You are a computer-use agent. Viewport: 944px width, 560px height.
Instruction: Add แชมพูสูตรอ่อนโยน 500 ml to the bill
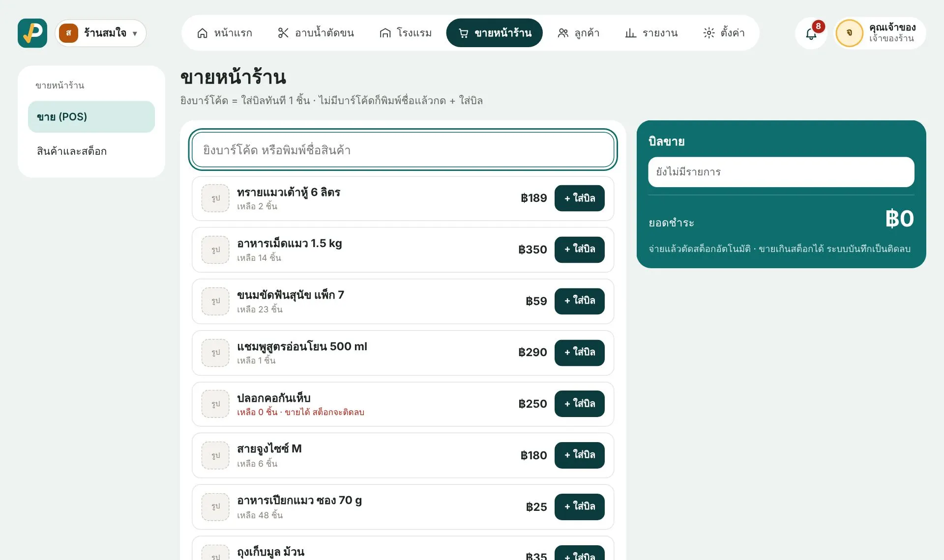579,353
